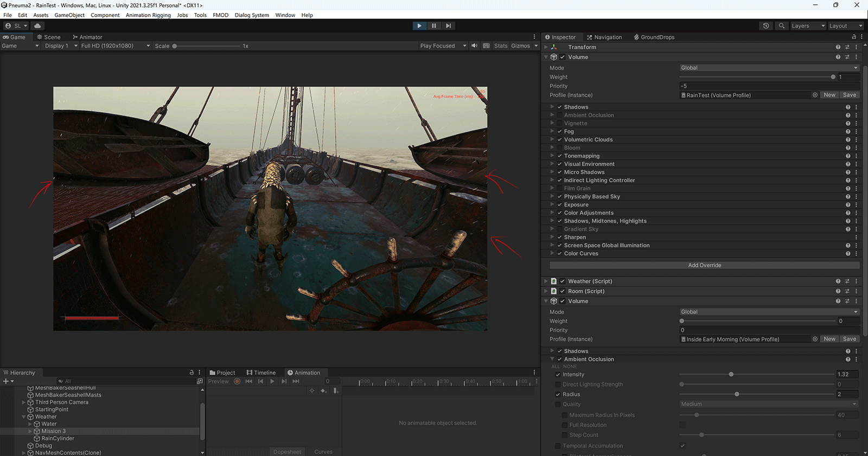Open the Animation Rigging menu
Viewport: 868px width, 456px height.
coord(148,15)
